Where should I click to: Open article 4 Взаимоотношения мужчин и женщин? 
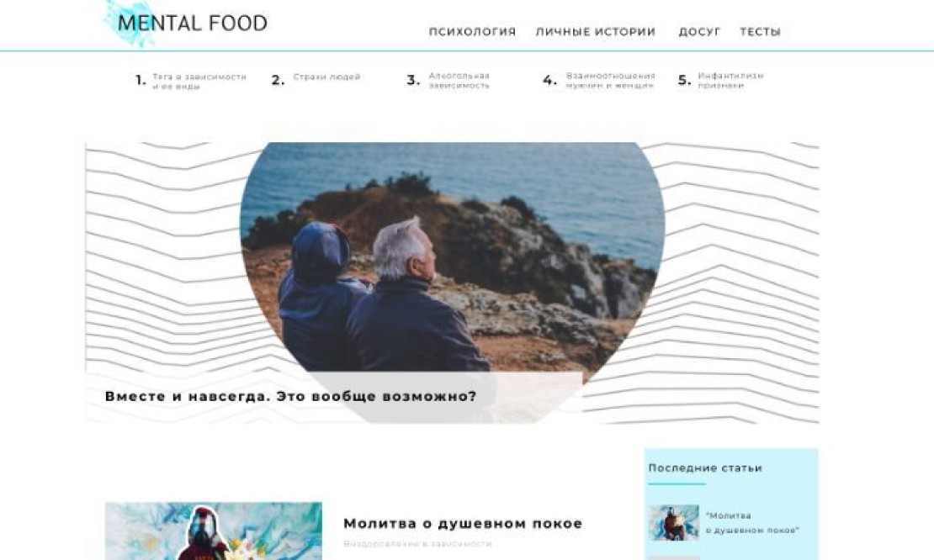(x=610, y=81)
